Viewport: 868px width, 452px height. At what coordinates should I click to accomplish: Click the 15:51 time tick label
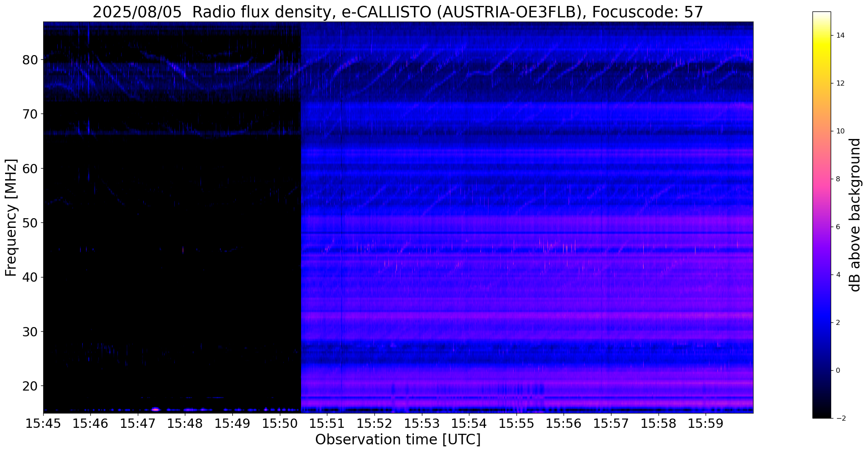point(327,424)
